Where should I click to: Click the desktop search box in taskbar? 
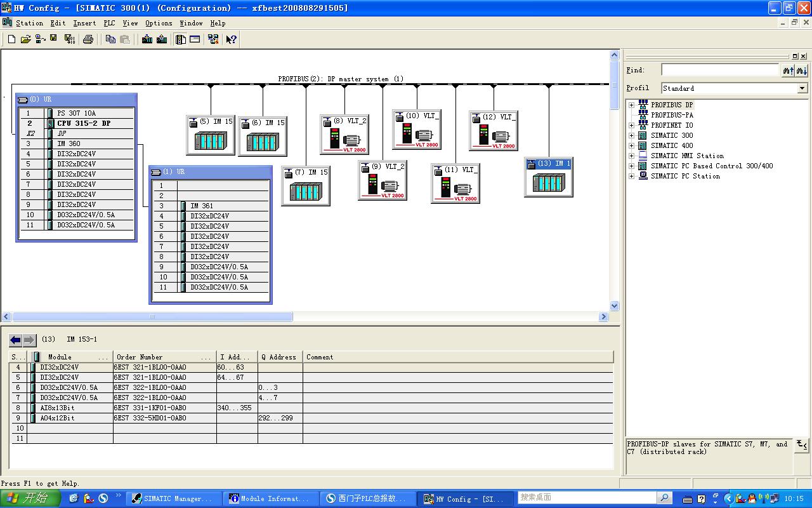coord(587,498)
